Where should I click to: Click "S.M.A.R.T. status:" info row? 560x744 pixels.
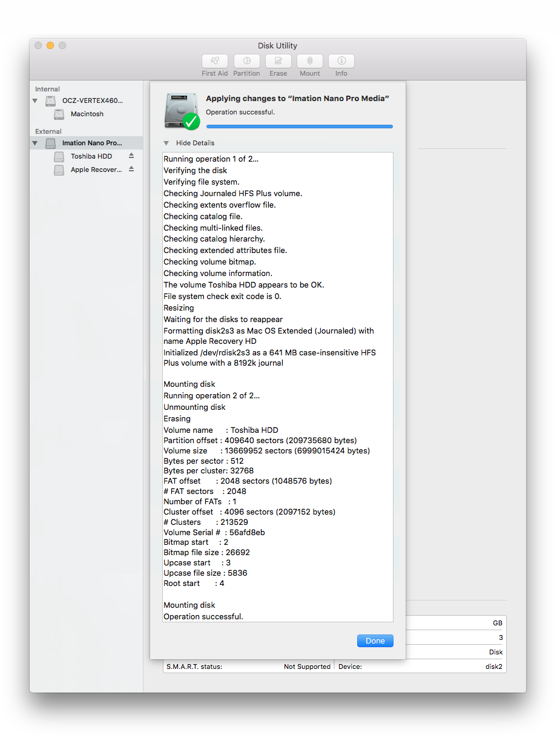click(x=248, y=667)
